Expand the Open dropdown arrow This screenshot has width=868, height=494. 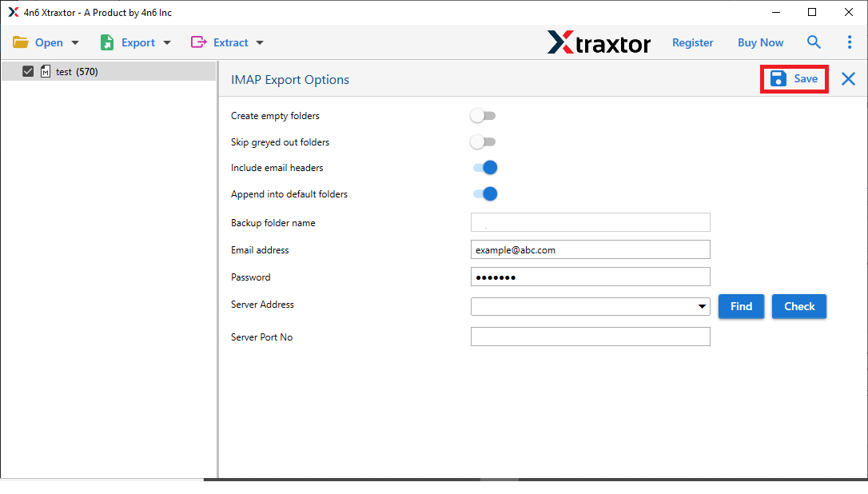tap(75, 42)
